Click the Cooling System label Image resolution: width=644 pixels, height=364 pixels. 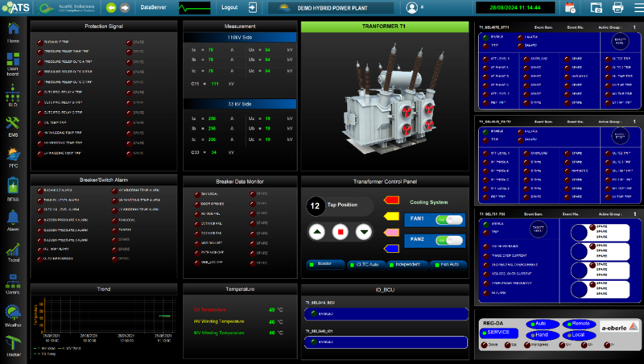(x=429, y=202)
